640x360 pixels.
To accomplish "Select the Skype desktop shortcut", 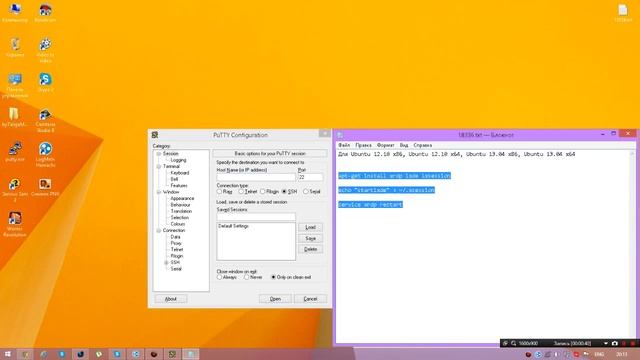I will pos(45,82).
